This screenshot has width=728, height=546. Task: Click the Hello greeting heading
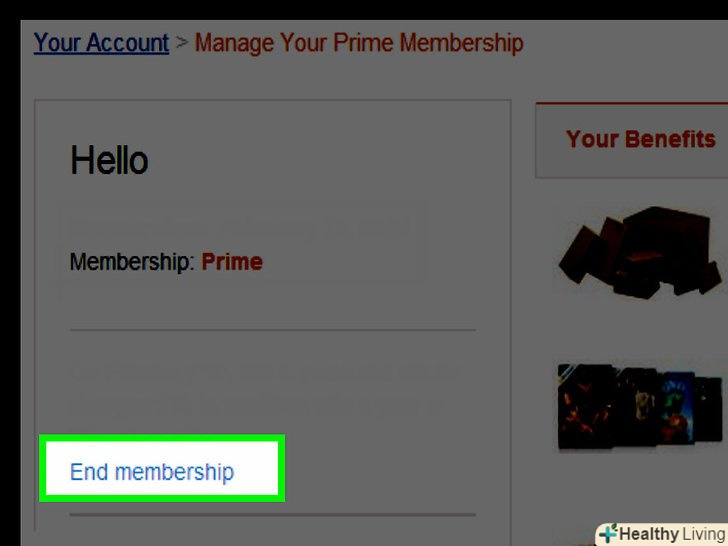[109, 161]
